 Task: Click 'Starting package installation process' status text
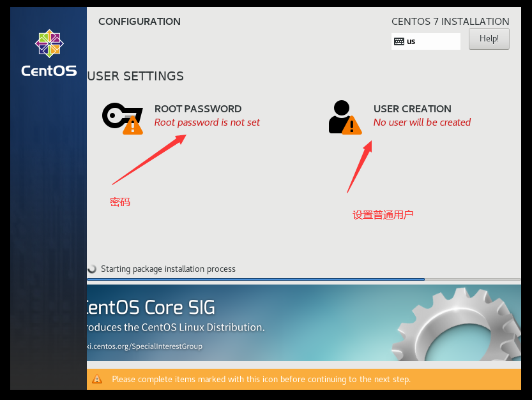click(x=168, y=269)
